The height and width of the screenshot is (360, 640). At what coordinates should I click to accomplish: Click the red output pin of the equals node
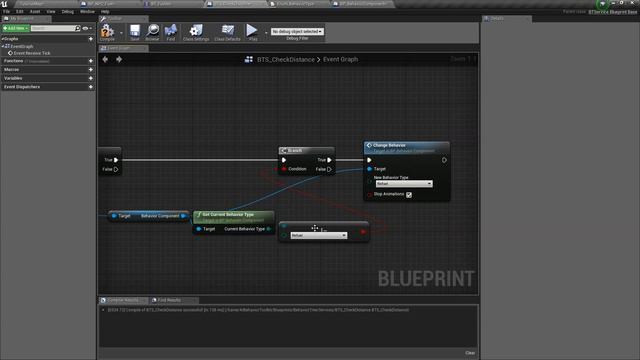pyautogui.click(x=363, y=232)
